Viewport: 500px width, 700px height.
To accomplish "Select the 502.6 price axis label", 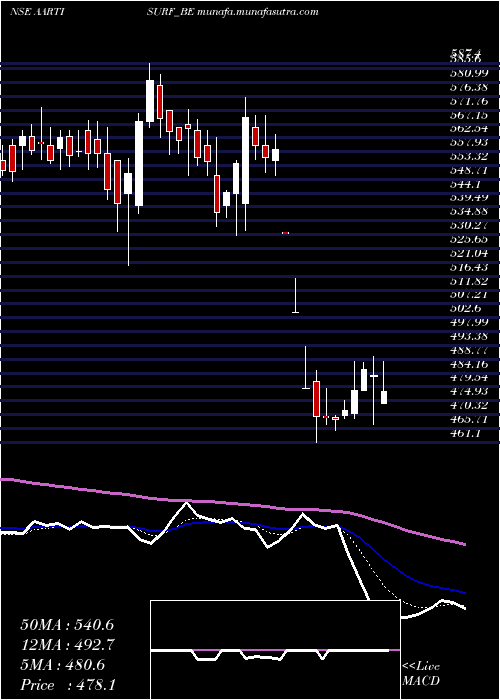I will 467,308.
